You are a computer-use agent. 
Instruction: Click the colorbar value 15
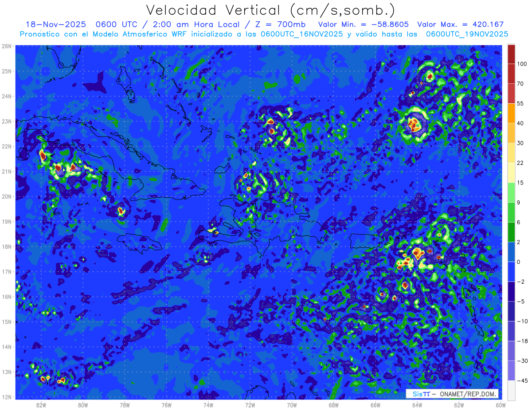pyautogui.click(x=520, y=183)
